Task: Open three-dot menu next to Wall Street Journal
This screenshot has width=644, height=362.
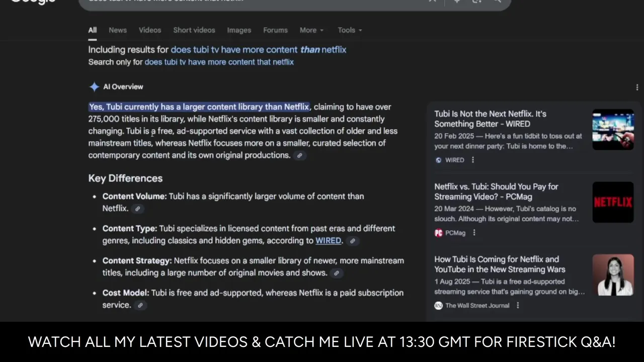Action: tap(518, 306)
